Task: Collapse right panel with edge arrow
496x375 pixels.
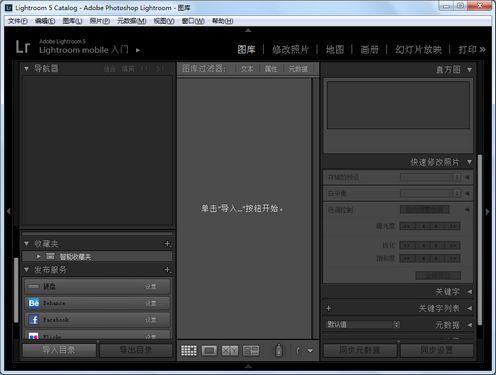Action: pyautogui.click(x=487, y=211)
